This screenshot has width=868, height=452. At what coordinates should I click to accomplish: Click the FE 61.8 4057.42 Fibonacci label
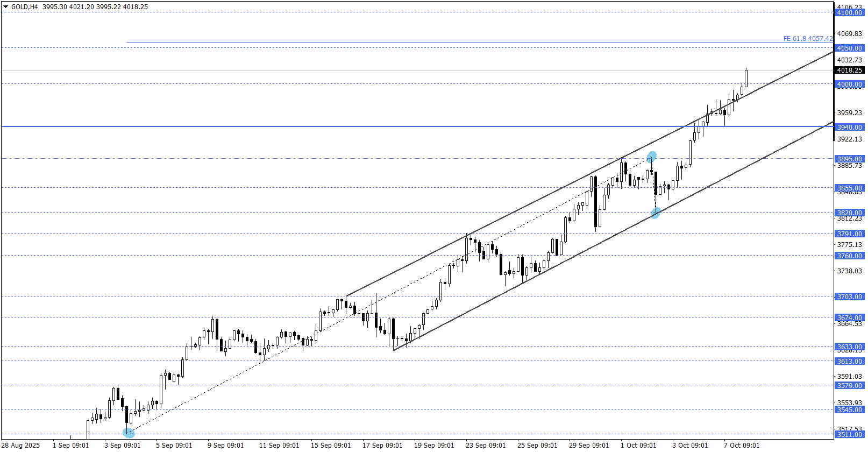click(807, 39)
